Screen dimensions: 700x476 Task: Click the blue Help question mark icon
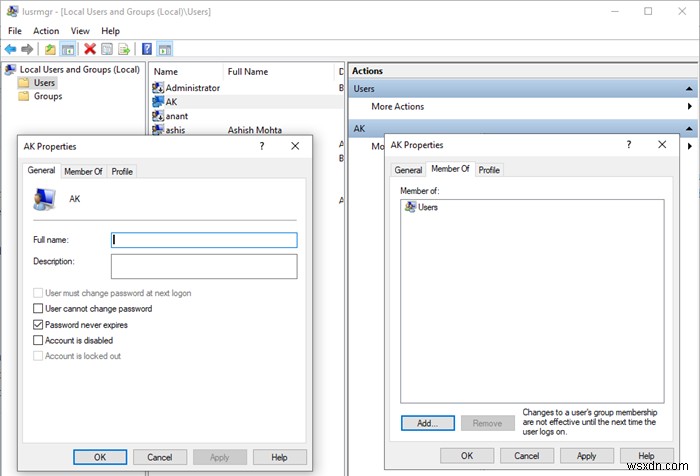(147, 49)
